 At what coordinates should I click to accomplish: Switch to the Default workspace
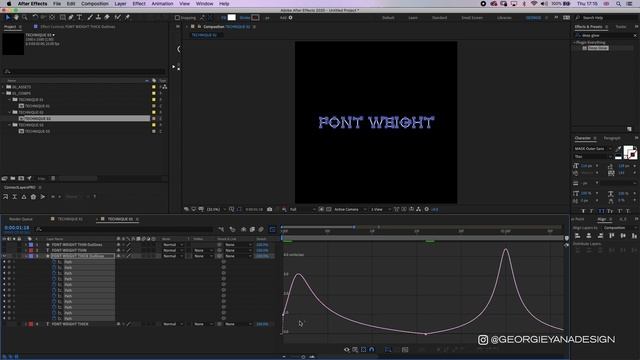point(388,18)
